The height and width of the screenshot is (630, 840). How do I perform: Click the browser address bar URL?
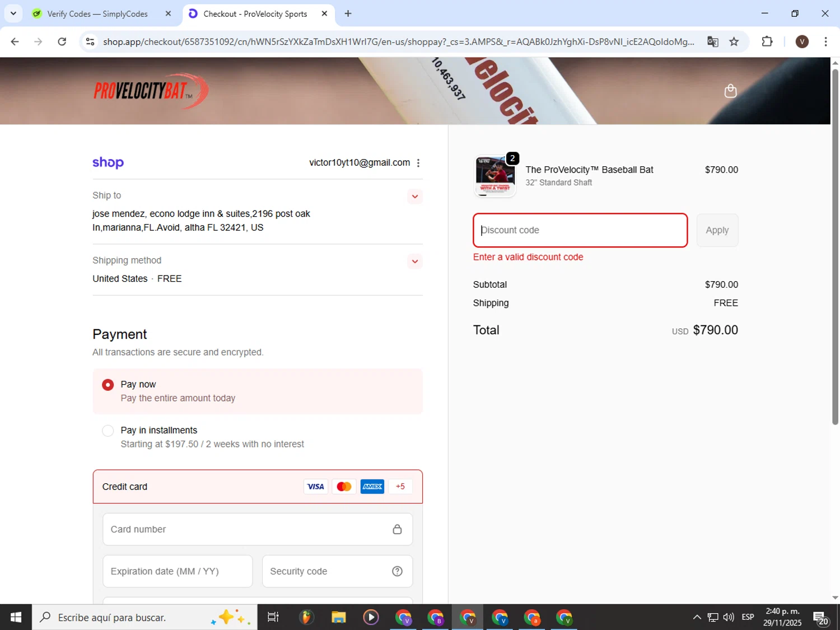tap(399, 41)
